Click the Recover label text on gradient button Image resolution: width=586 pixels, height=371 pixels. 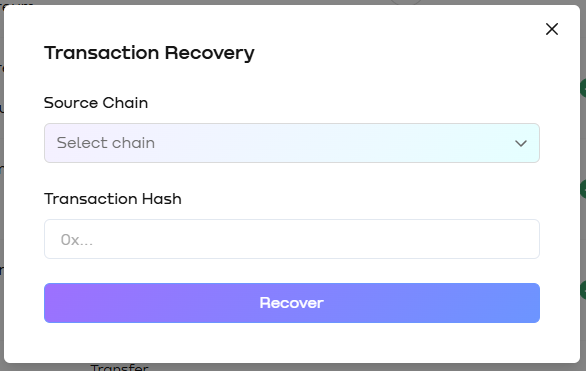click(292, 303)
